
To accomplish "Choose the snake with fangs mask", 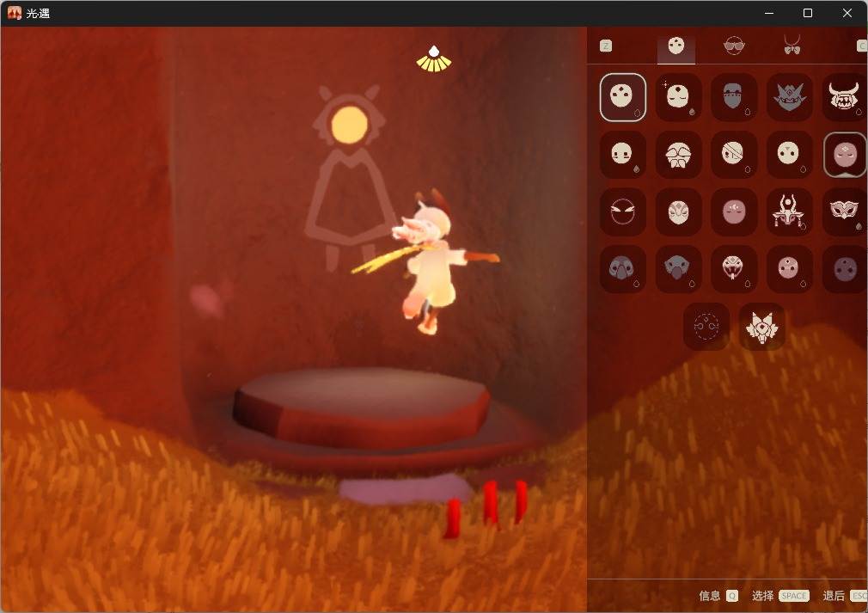I will [733, 269].
